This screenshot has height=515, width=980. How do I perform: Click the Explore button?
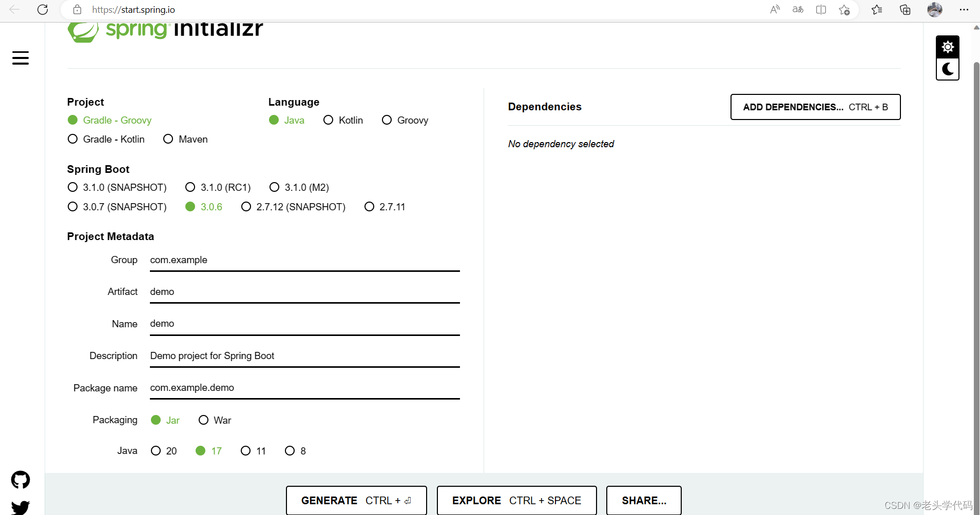tap(516, 501)
